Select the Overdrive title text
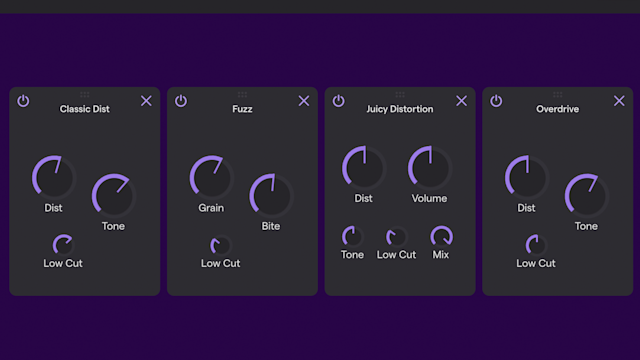The image size is (640, 360). pos(557,109)
